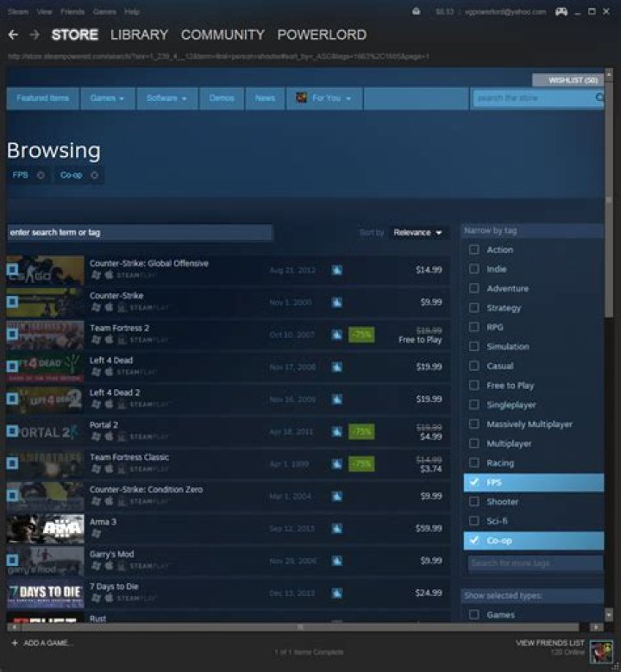Expand the Software store menu
Viewport: 621px width, 672px height.
pyautogui.click(x=166, y=98)
